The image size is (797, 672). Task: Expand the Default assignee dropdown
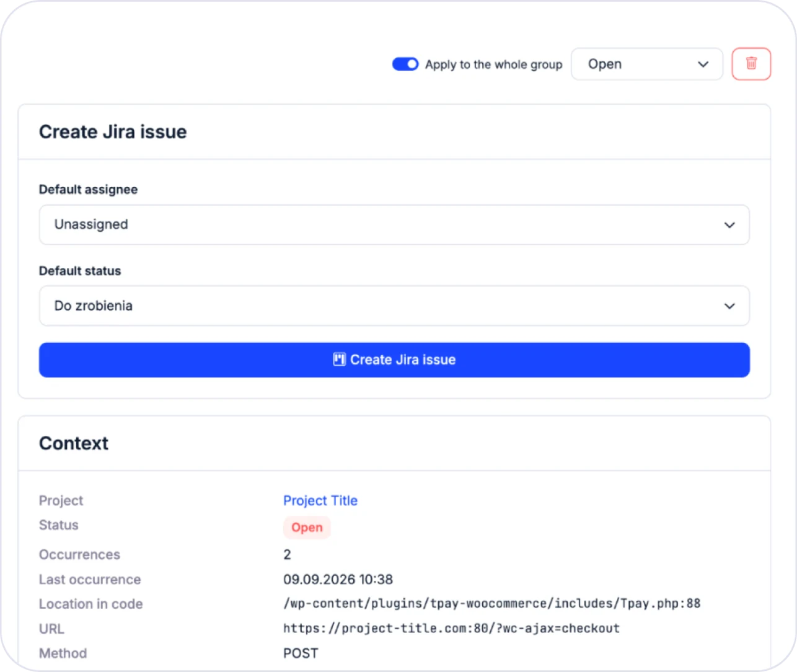394,224
